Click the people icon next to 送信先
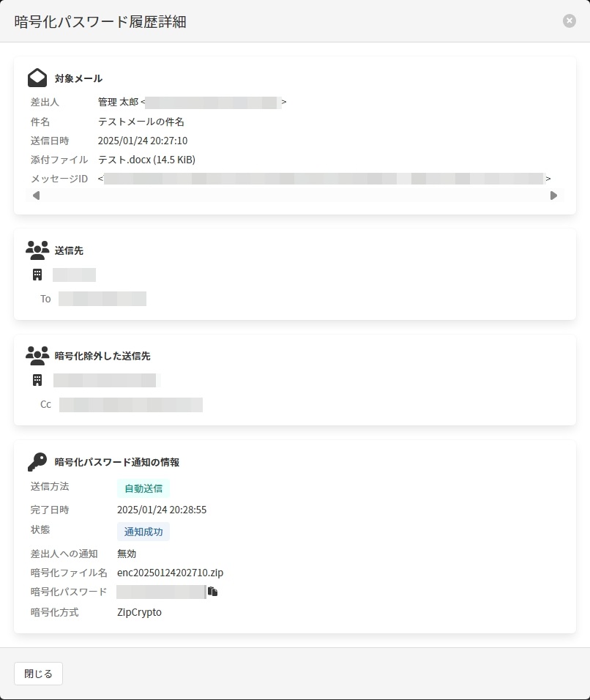 pyautogui.click(x=37, y=250)
